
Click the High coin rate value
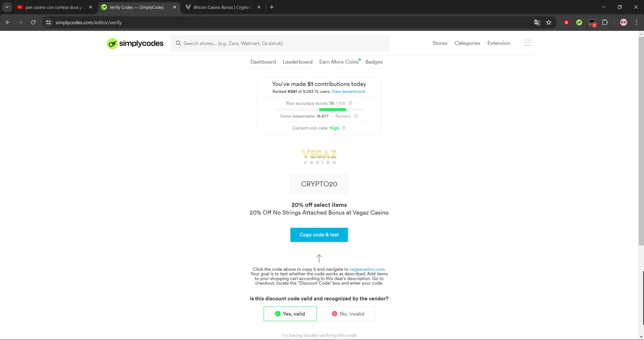[x=334, y=128]
